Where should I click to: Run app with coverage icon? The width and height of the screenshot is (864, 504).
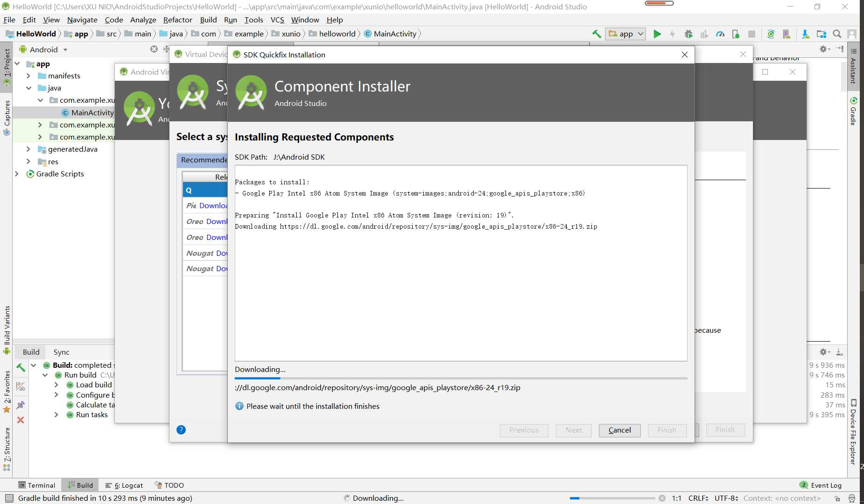coord(704,34)
